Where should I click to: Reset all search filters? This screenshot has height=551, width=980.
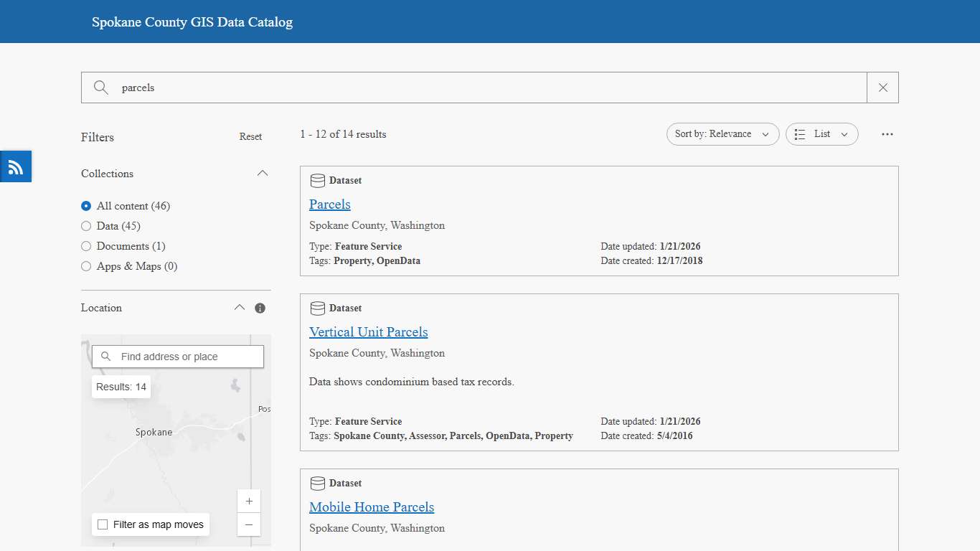tap(250, 136)
